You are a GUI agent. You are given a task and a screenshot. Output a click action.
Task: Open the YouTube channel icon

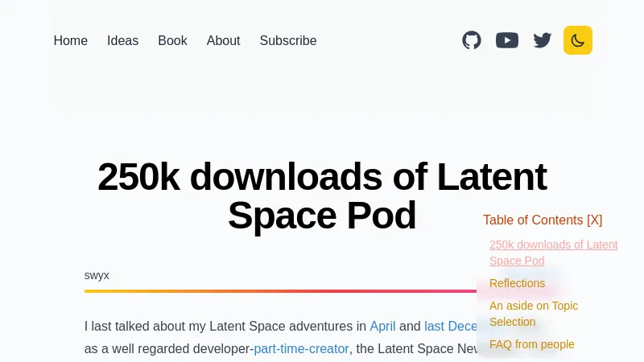tap(507, 40)
